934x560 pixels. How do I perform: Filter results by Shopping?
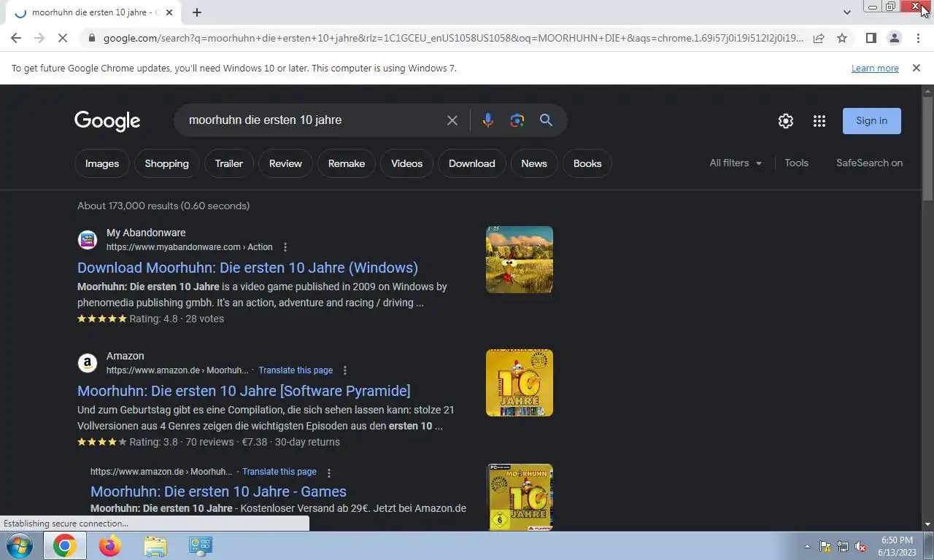[x=166, y=163]
